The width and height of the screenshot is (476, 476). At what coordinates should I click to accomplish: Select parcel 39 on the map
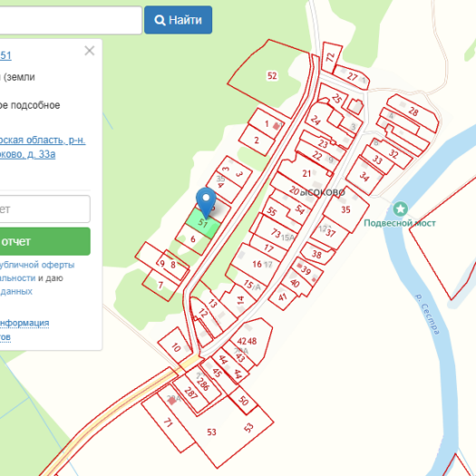(x=306, y=270)
